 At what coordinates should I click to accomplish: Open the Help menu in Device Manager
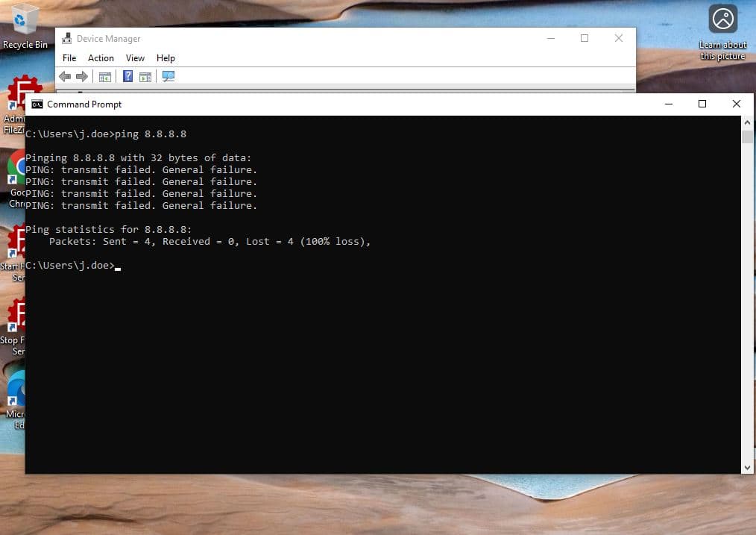tap(166, 58)
